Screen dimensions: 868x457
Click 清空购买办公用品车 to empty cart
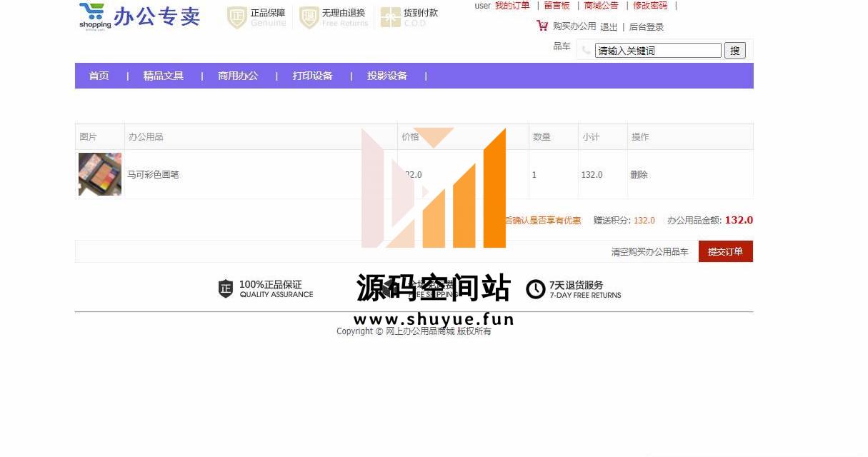[x=650, y=252]
